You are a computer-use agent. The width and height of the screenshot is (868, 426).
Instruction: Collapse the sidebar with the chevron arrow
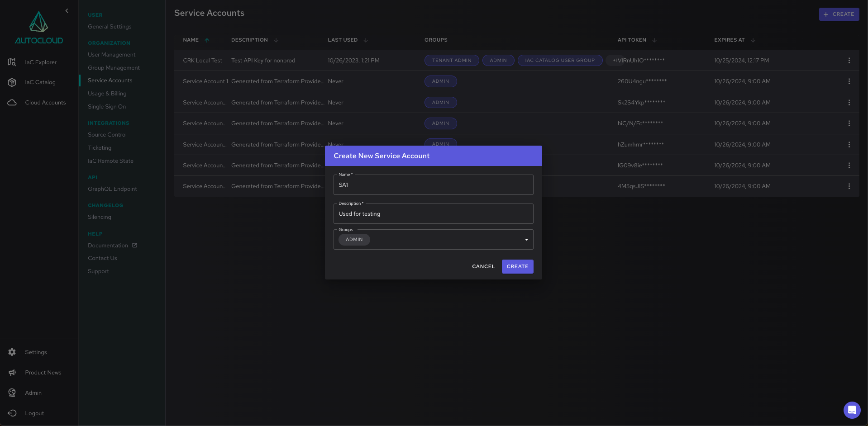(67, 11)
